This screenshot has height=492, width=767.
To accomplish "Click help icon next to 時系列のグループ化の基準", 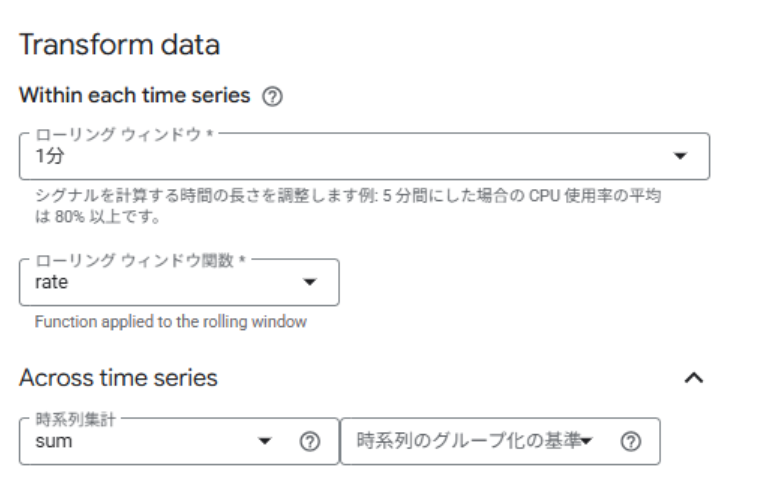I will (630, 441).
